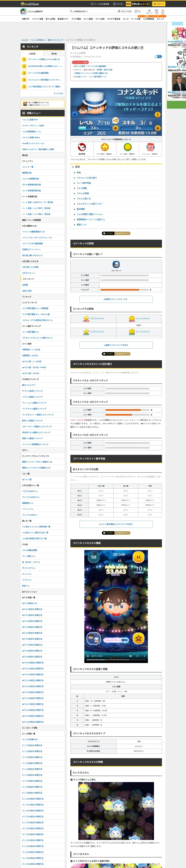The image size is (186, 868).
Task: Open the イベント攻略 nav menu item
Action: click(38, 19)
